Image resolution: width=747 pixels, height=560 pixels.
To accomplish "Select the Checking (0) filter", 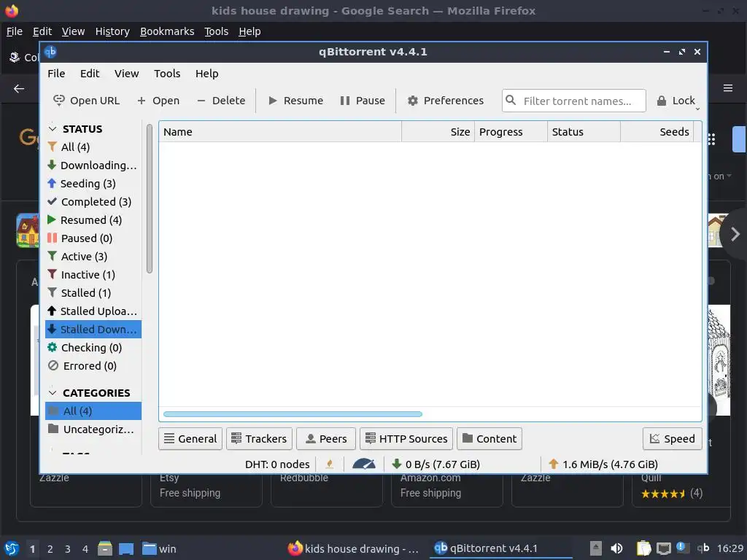I will (93, 348).
